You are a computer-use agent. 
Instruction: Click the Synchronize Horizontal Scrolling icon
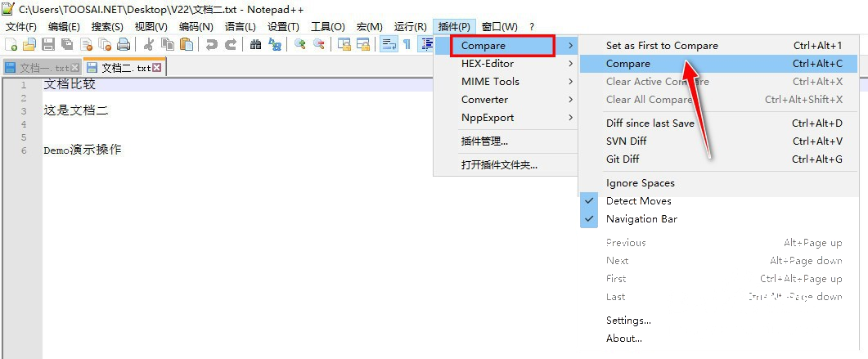pos(363,44)
